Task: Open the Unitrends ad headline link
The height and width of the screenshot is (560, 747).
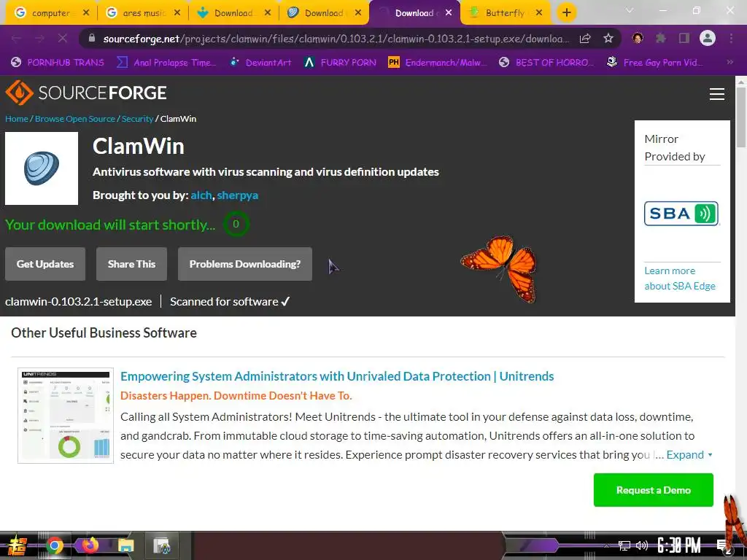Action: 337,376
